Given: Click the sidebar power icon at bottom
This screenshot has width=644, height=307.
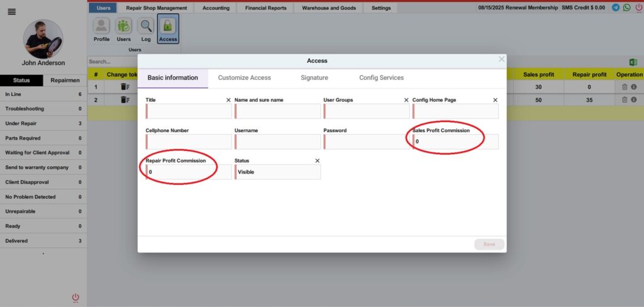Looking at the screenshot, I should (75, 298).
